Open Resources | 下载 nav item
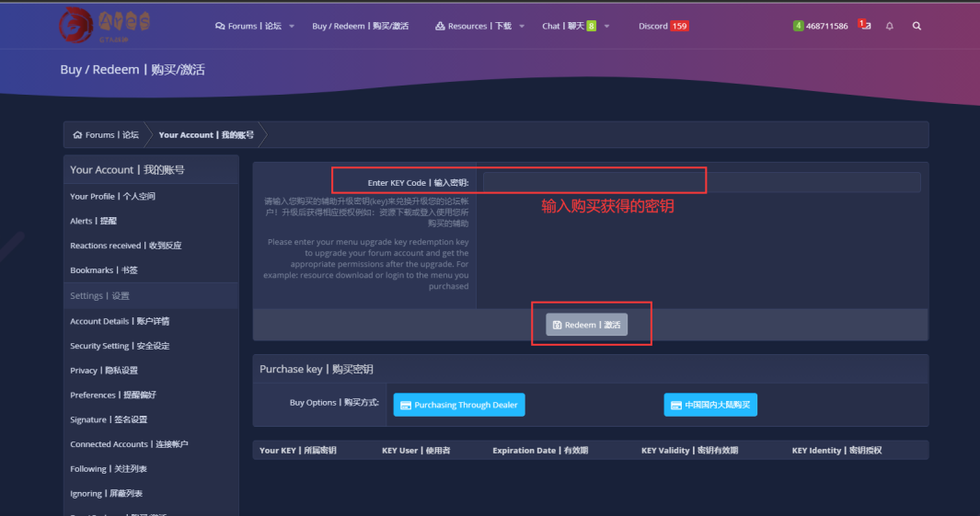This screenshot has width=980, height=516. (473, 27)
